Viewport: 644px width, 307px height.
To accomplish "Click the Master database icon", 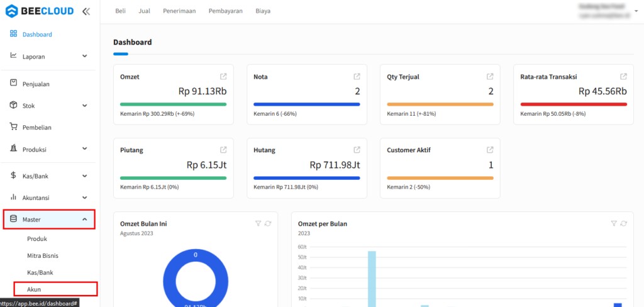I will (x=14, y=219).
